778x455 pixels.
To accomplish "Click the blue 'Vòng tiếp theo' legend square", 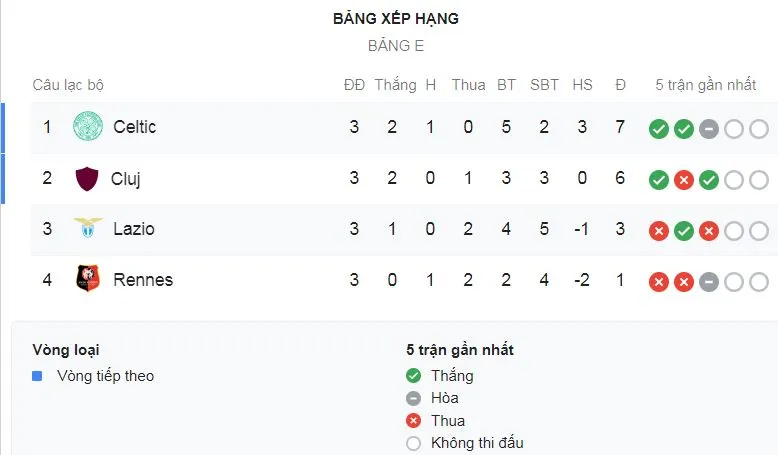I will tap(37, 377).
